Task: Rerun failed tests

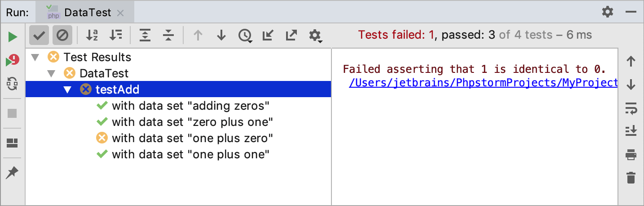Action: (13, 60)
